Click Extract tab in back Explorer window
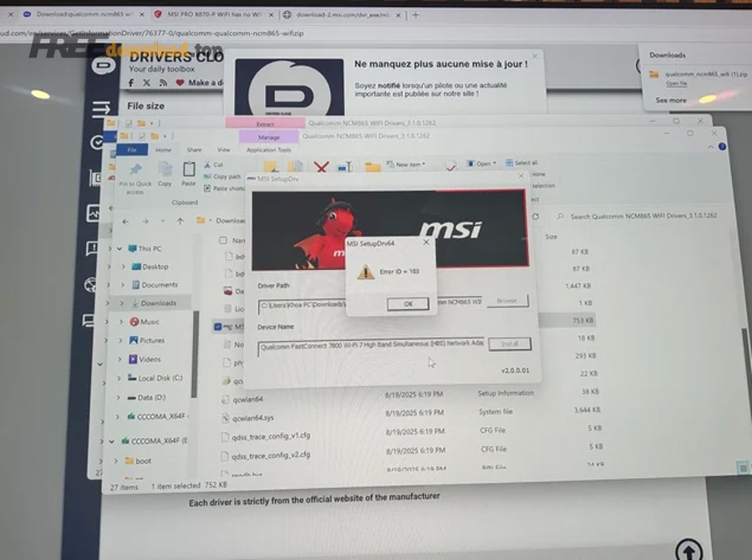Image resolution: width=752 pixels, height=560 pixels. (x=265, y=124)
